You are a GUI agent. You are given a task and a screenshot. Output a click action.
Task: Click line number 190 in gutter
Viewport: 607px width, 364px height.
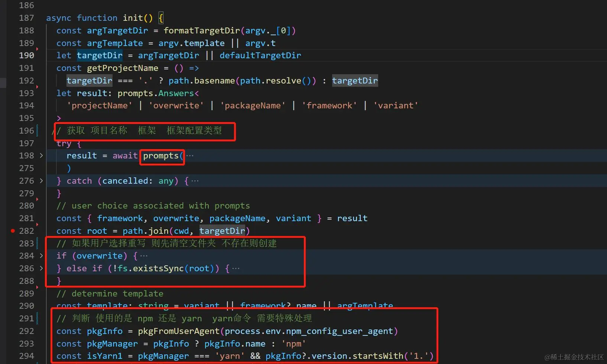[x=26, y=55]
